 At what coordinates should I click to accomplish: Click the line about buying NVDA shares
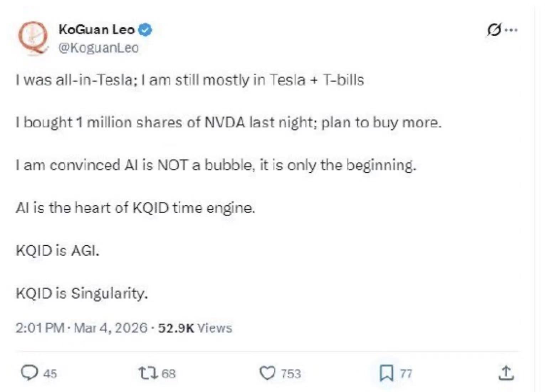pyautogui.click(x=228, y=122)
